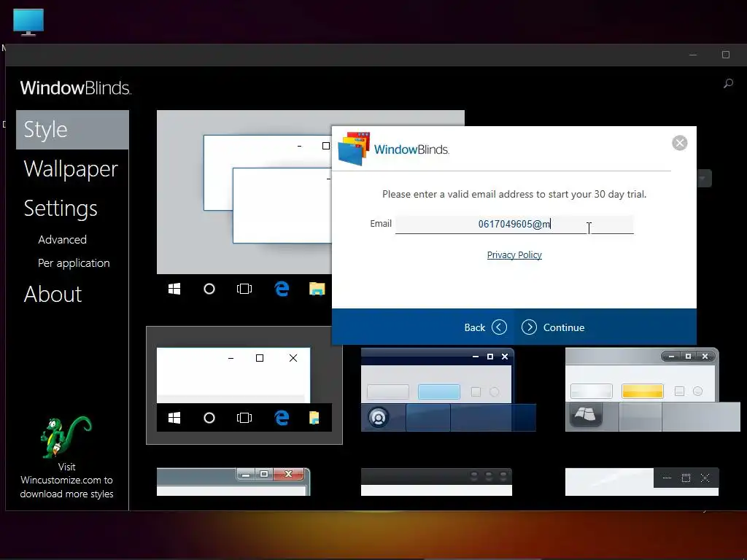
Task: Visit Wincustomize.com download link text
Action: point(66,480)
